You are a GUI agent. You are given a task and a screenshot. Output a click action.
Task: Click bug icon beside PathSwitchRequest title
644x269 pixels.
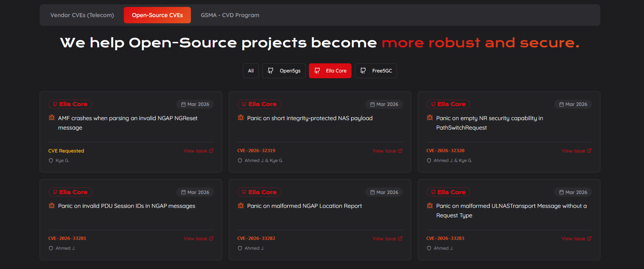tap(430, 118)
